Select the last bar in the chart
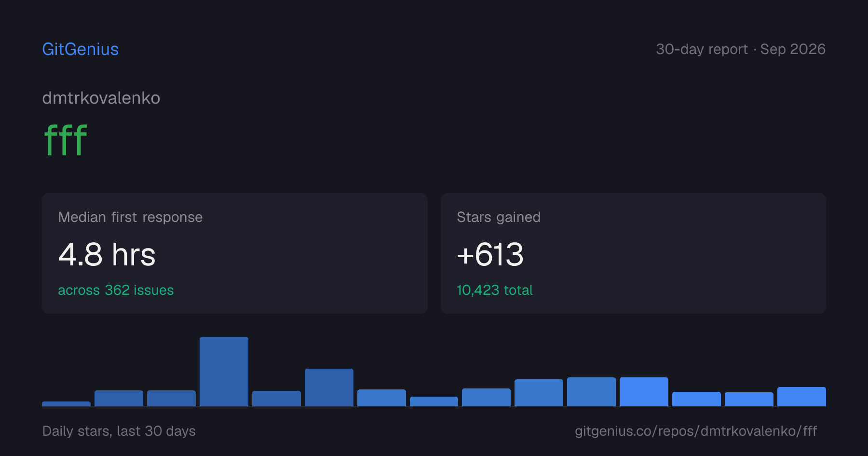Viewport: 868px width, 456px height. (x=801, y=397)
